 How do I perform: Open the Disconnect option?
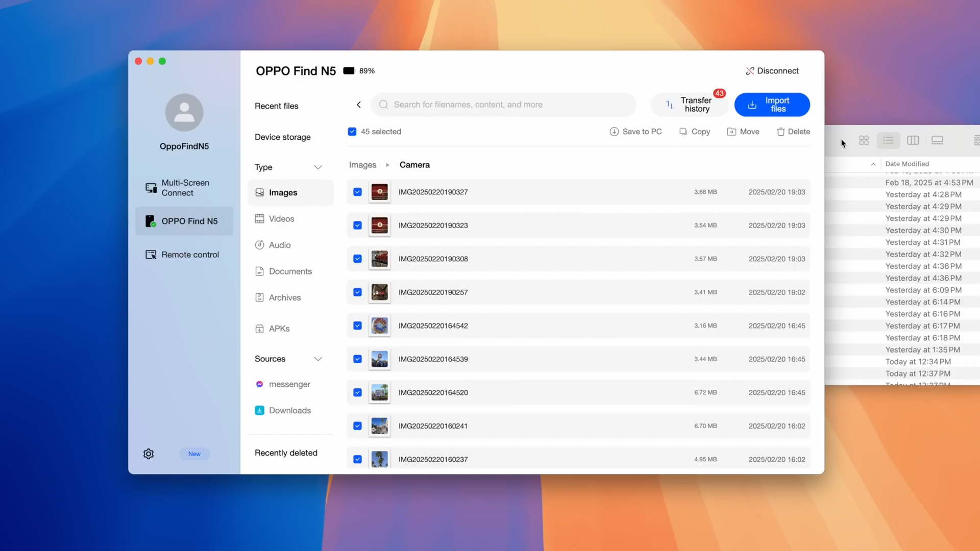pyautogui.click(x=772, y=70)
